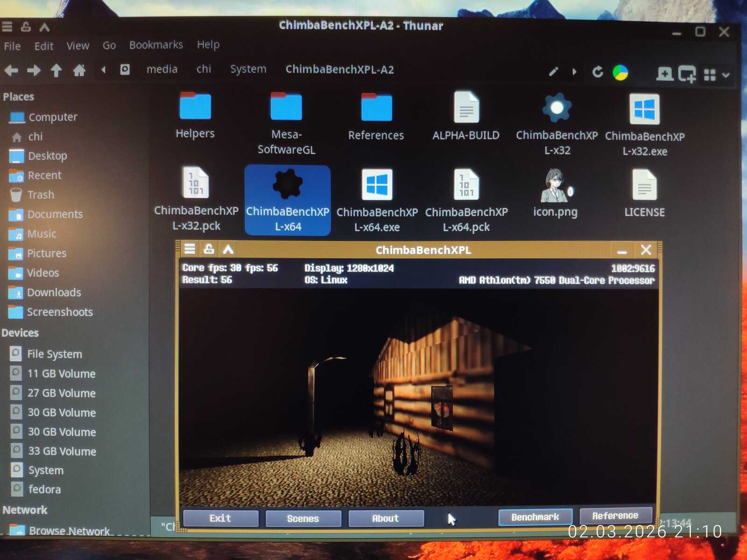The height and width of the screenshot is (560, 747).
Task: Open Documents in the Places sidebar
Action: click(x=46, y=214)
